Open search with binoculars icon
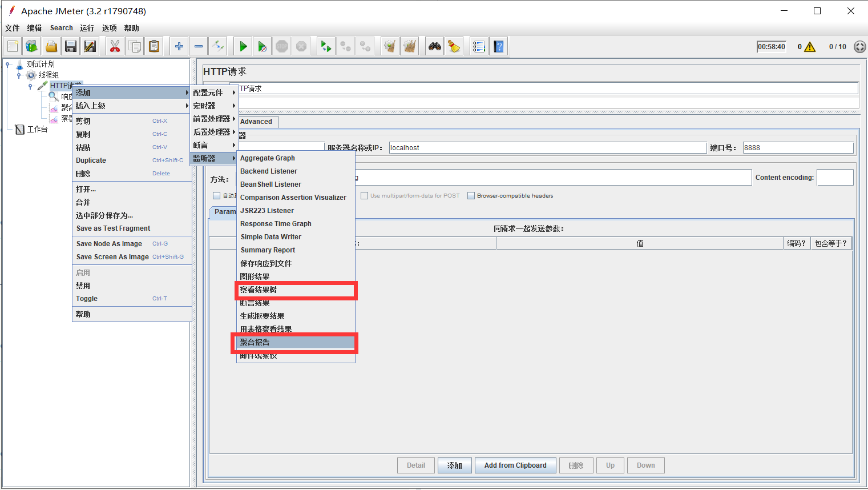Screen dimensions: 868x490 (435, 46)
